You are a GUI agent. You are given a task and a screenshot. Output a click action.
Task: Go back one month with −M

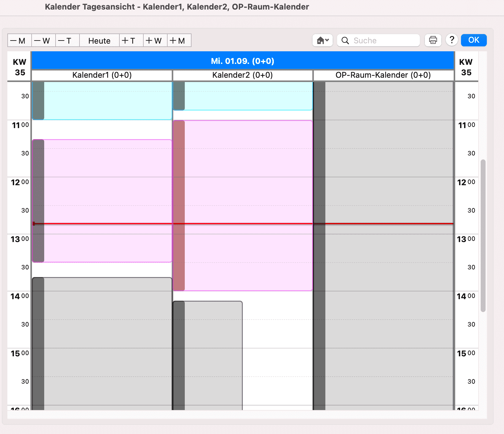click(19, 41)
